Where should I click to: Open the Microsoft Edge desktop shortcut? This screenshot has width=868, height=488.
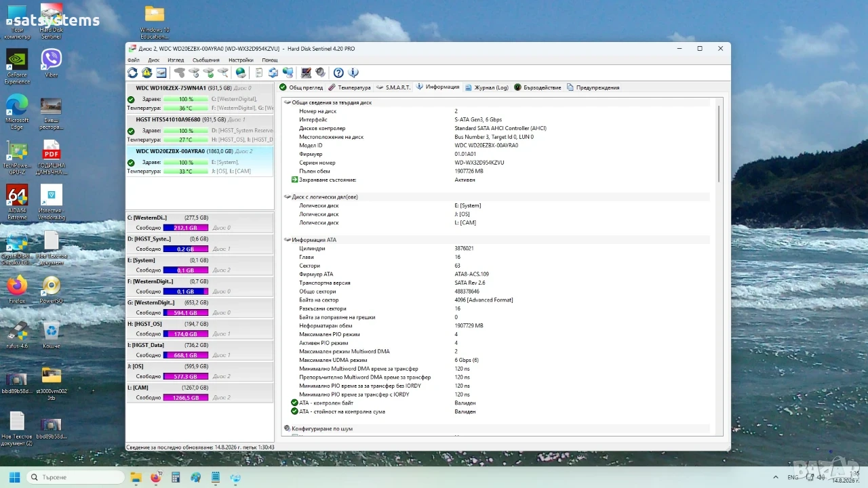pos(17,112)
